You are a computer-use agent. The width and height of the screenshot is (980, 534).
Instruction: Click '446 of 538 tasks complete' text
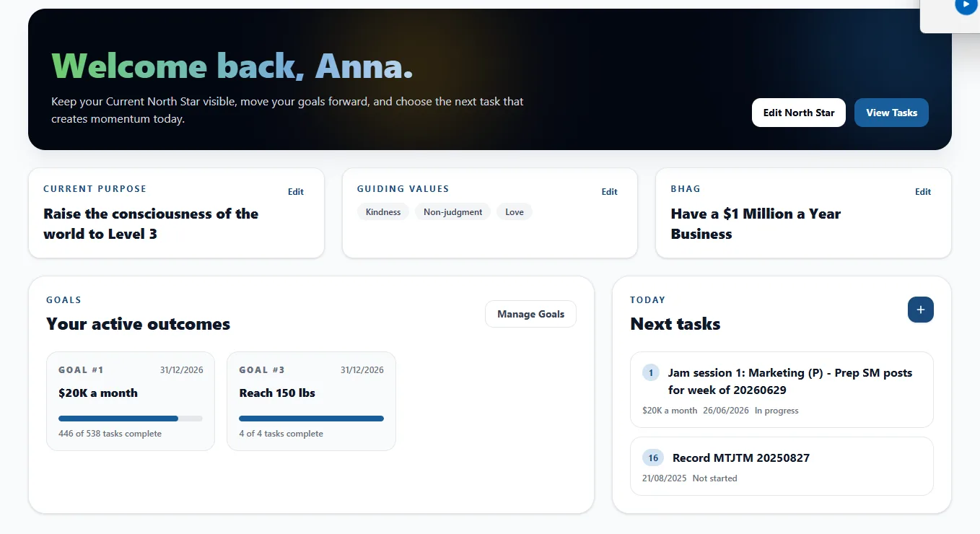pyautogui.click(x=110, y=434)
